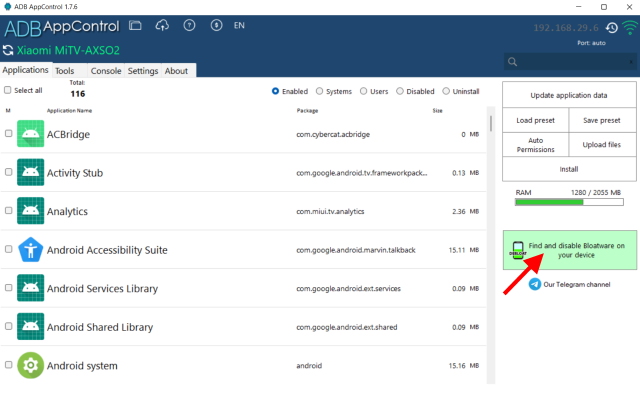This screenshot has height=393, width=640.
Task: Change the EN language selector
Action: point(239,25)
